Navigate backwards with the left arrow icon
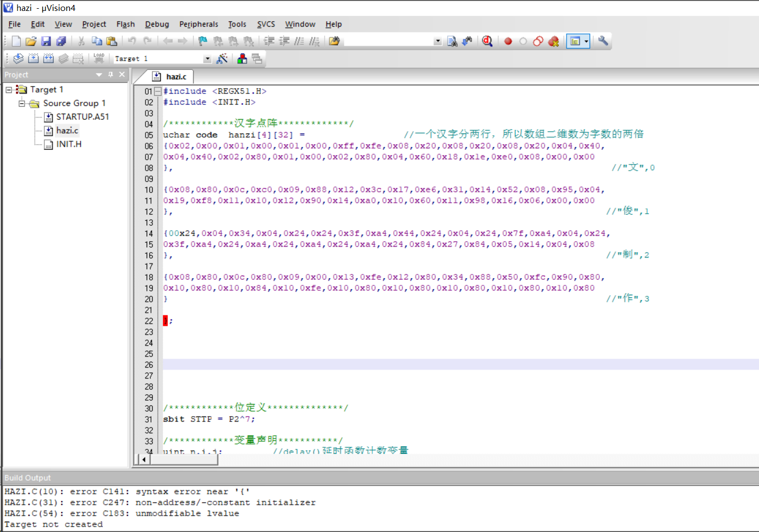Screen dimensions: 759x532 pyautogui.click(x=167, y=41)
